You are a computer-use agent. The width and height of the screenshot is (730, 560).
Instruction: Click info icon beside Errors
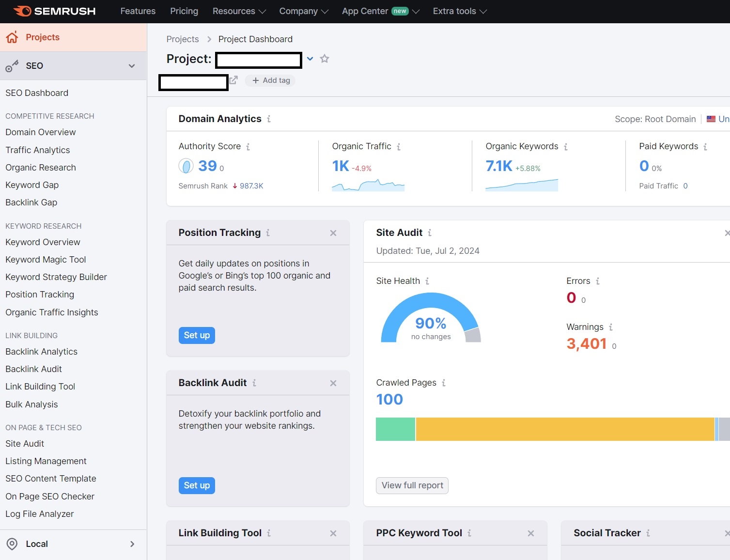(598, 281)
